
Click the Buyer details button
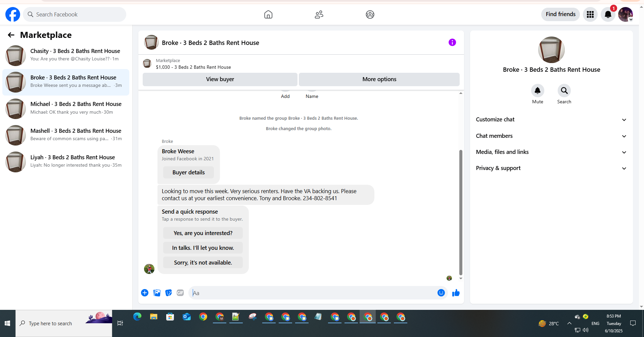tap(188, 172)
